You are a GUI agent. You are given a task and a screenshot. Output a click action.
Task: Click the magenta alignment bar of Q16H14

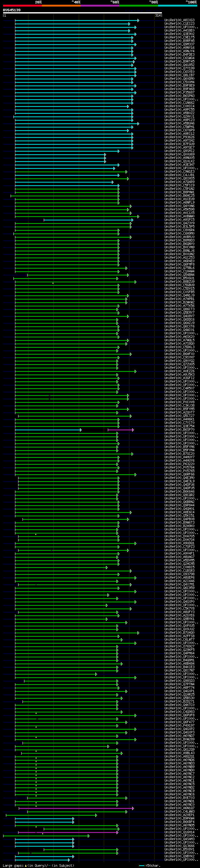tap(68, 832)
